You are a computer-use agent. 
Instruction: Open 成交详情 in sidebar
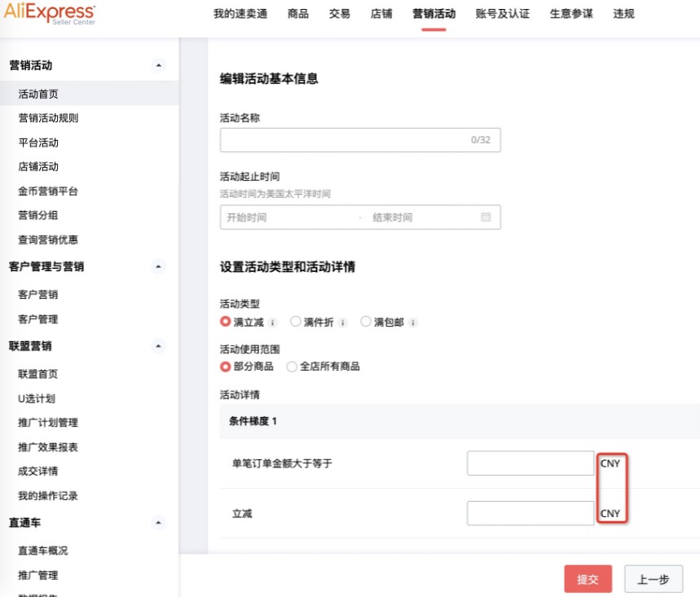tap(38, 472)
